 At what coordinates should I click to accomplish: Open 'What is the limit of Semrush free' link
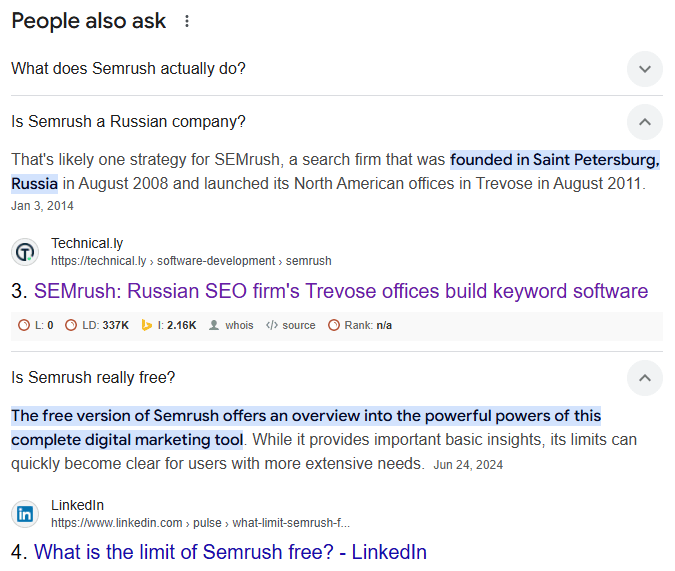[x=230, y=552]
